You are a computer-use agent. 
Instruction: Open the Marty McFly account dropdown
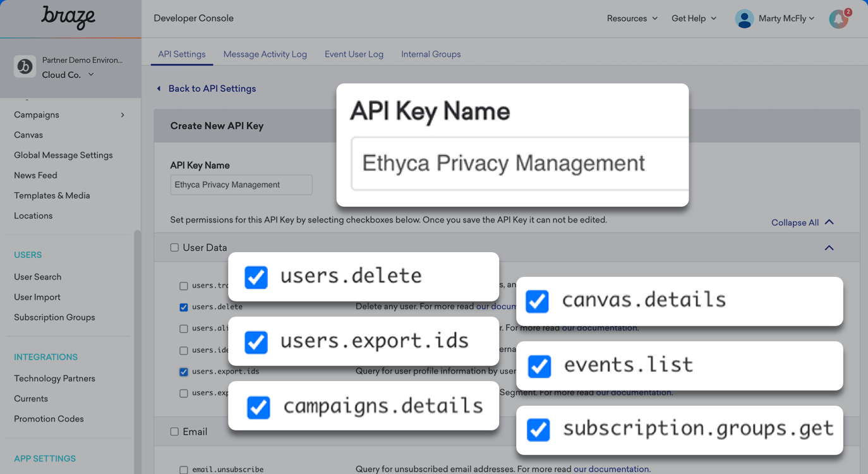pos(787,18)
